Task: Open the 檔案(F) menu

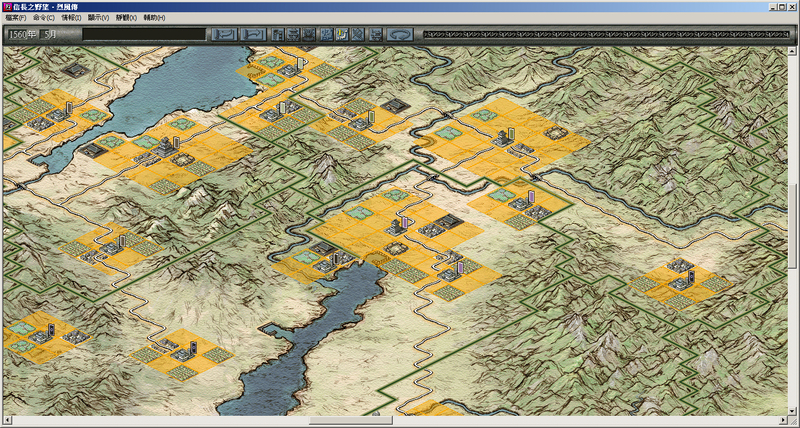Action: click(x=16, y=17)
